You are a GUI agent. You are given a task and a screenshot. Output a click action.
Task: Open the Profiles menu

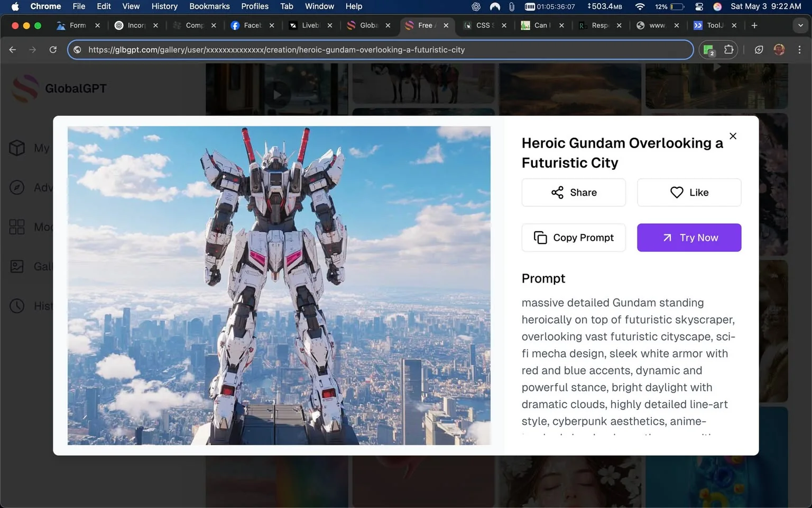[255, 6]
